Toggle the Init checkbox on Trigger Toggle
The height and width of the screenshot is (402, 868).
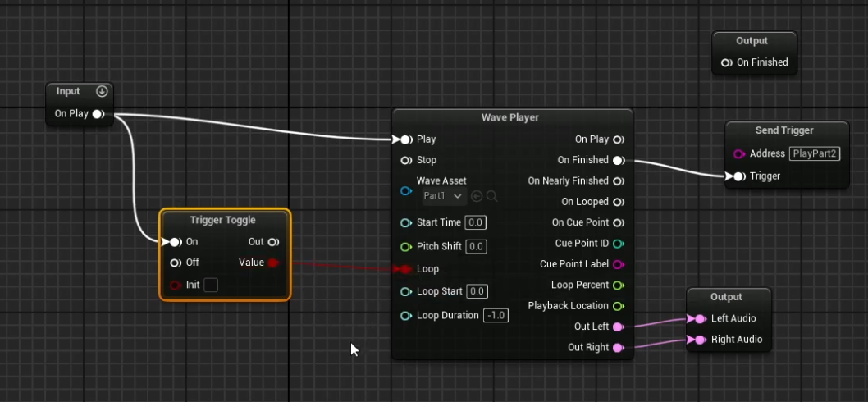coord(211,286)
